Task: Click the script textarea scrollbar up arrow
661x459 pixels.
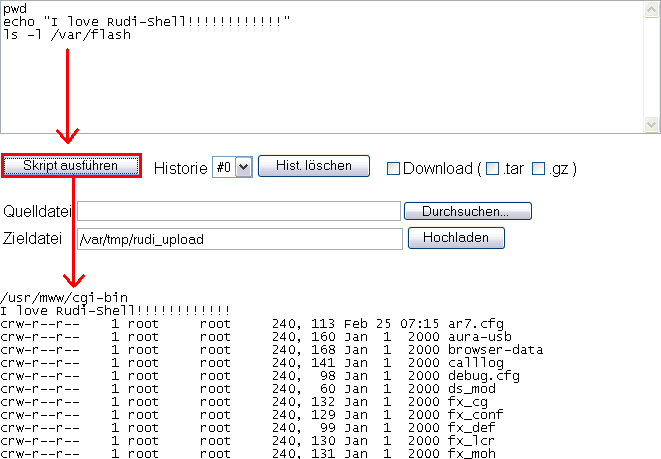Action: coord(652,9)
